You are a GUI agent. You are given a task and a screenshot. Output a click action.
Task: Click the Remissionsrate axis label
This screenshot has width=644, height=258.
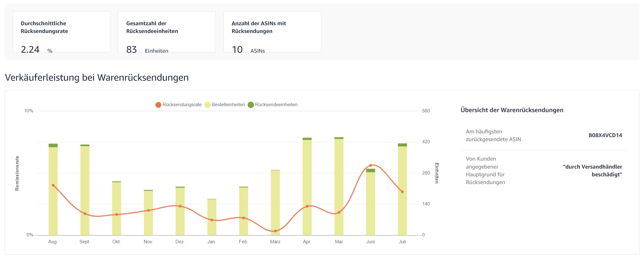17,173
